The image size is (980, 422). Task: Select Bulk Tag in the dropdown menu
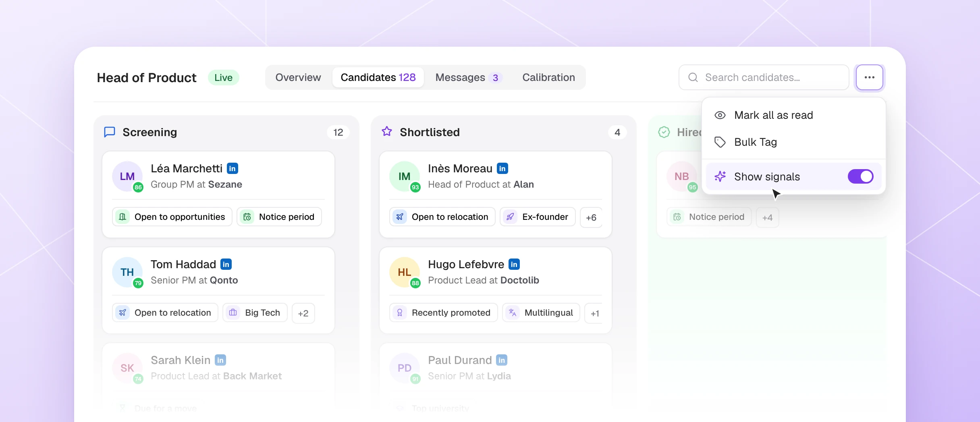coord(793,142)
